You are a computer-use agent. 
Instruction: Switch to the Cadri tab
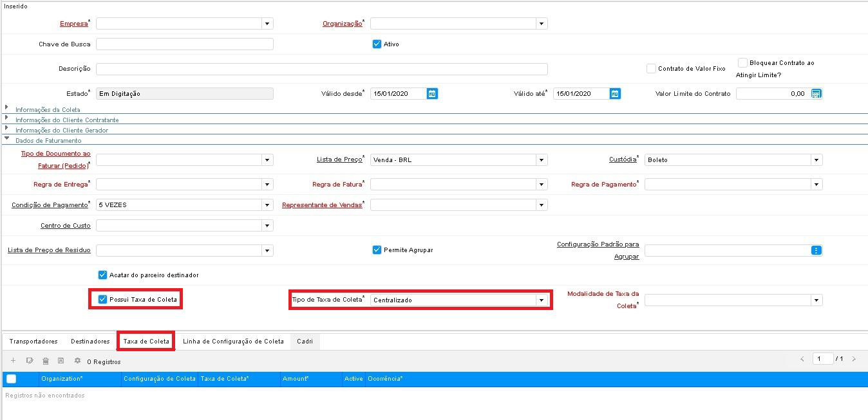tap(305, 342)
